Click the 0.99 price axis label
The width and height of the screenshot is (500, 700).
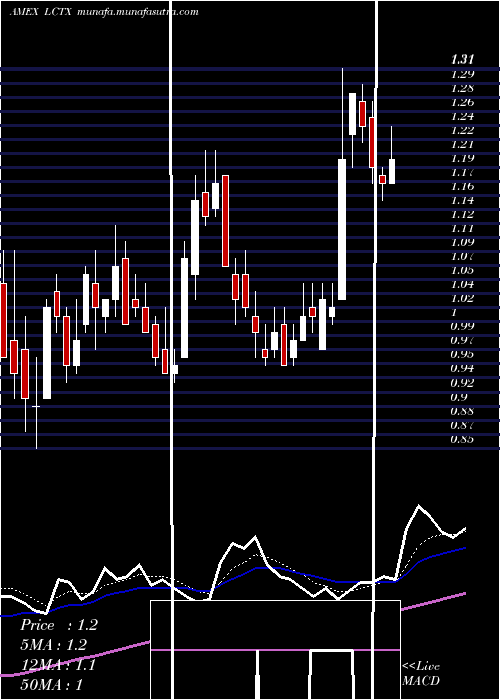click(462, 326)
